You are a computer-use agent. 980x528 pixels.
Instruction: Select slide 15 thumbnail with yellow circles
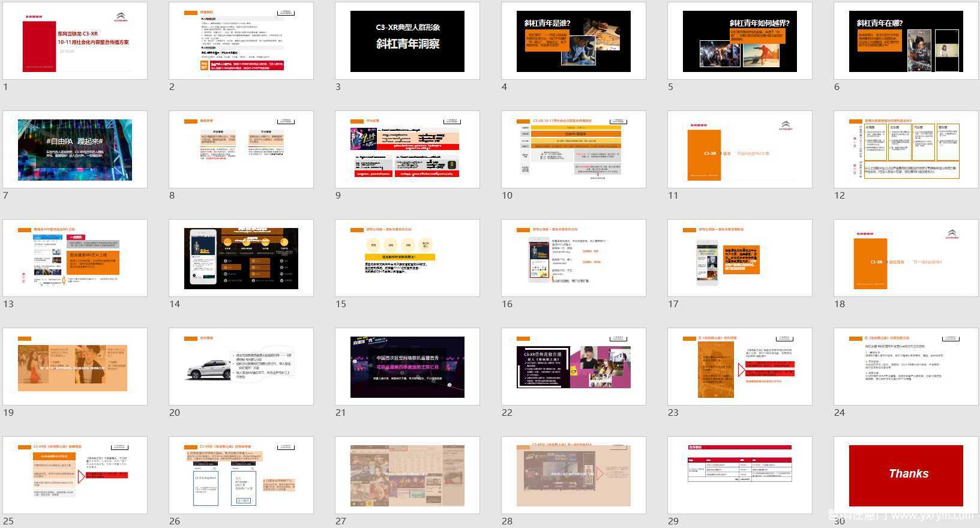(407, 258)
